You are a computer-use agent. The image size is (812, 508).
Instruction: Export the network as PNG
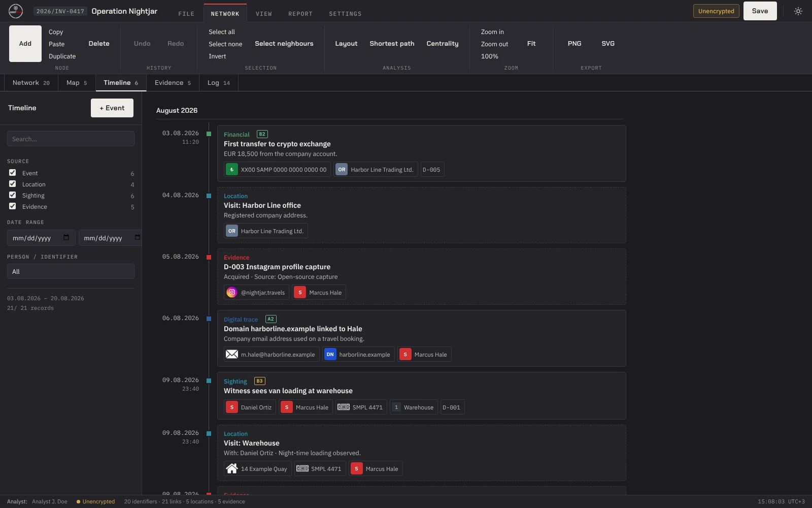point(574,44)
